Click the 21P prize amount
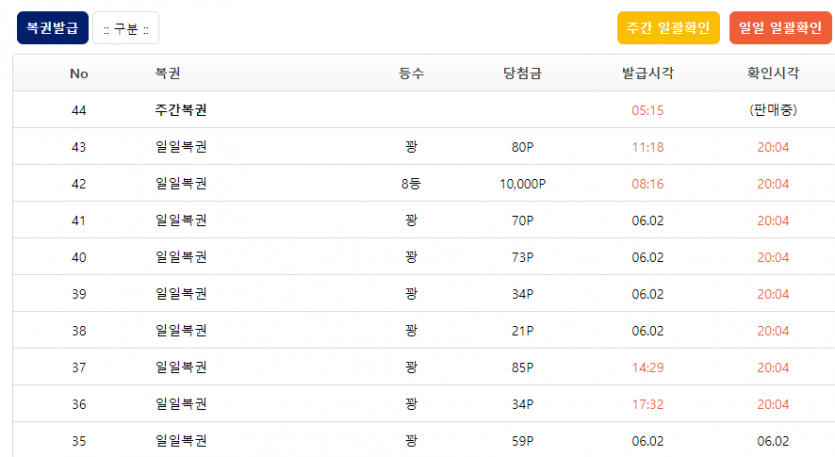835x457 pixels. point(522,331)
